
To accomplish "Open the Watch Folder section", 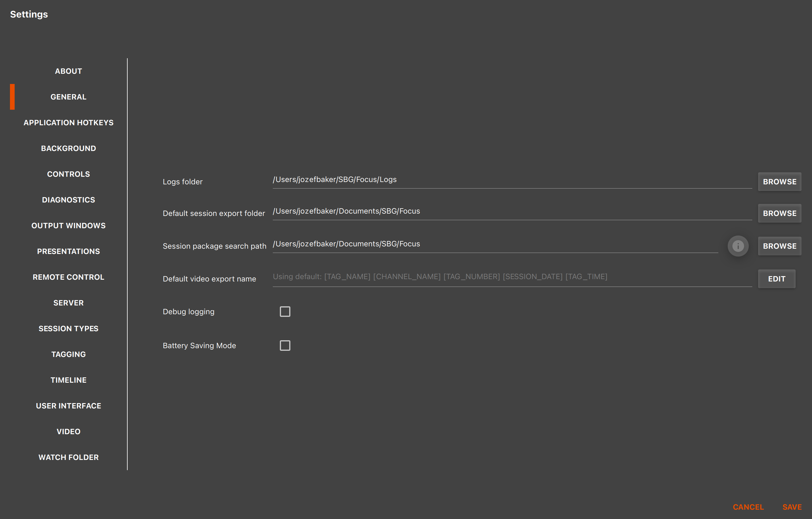I will click(68, 457).
